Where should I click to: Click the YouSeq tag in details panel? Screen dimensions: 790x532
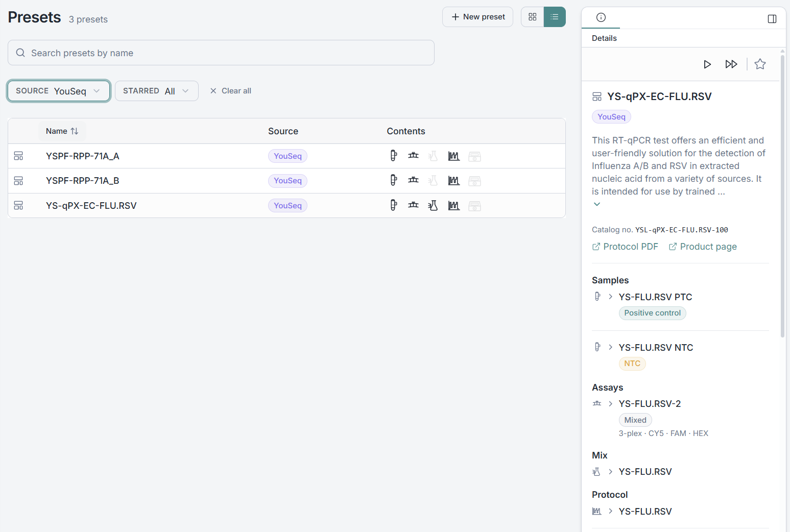tap(611, 117)
